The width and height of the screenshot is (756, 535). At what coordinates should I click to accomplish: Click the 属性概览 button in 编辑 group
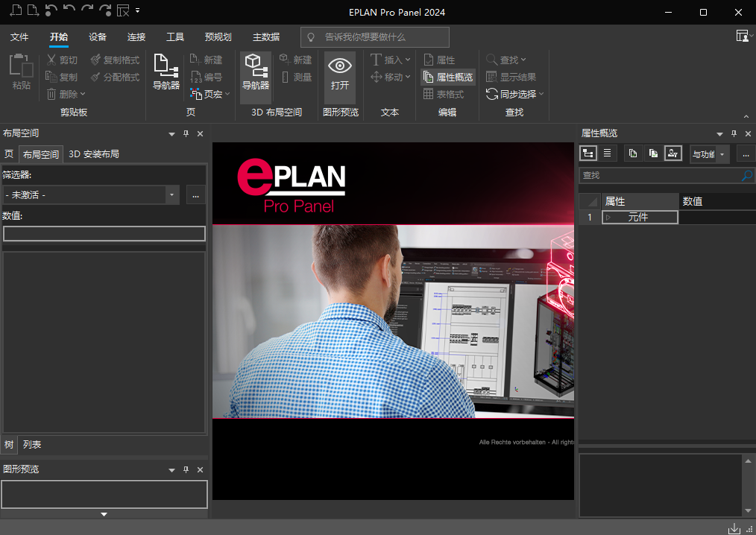click(x=448, y=77)
